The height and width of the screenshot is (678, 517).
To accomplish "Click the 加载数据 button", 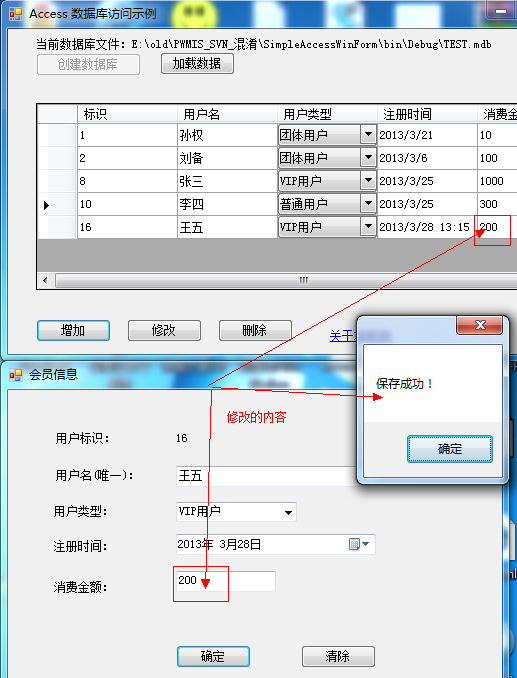I will [x=197, y=64].
